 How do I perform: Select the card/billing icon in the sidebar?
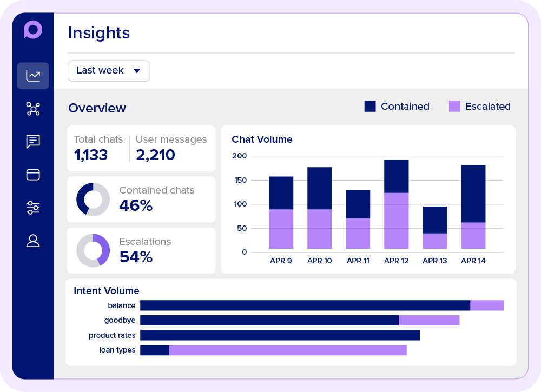(x=33, y=175)
